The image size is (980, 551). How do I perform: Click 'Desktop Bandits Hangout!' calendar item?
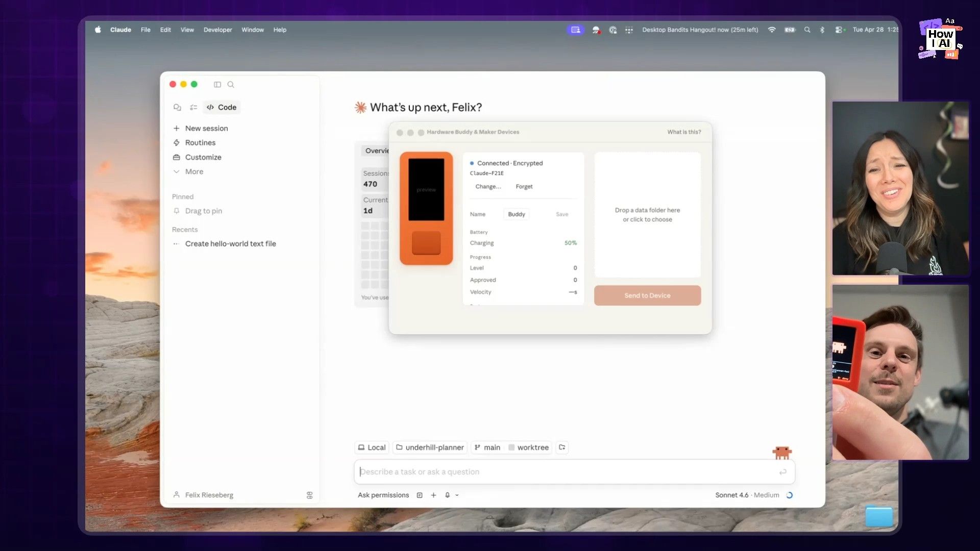pos(700,30)
